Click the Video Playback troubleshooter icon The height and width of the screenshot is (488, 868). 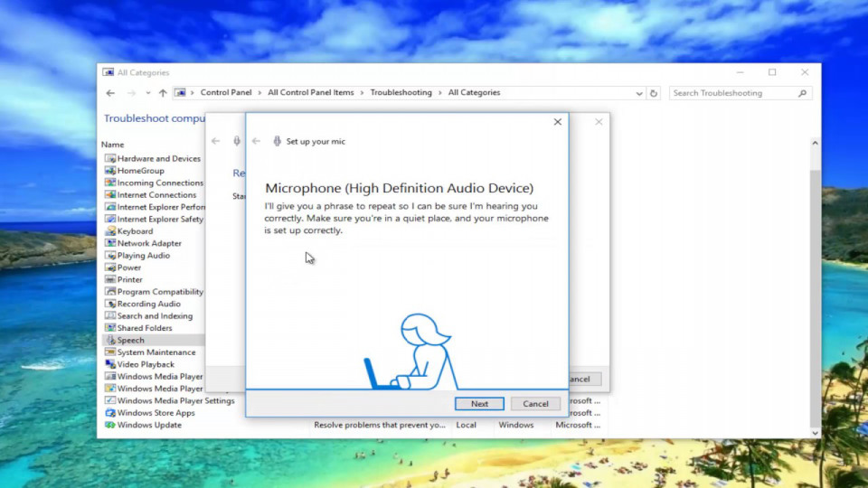110,364
